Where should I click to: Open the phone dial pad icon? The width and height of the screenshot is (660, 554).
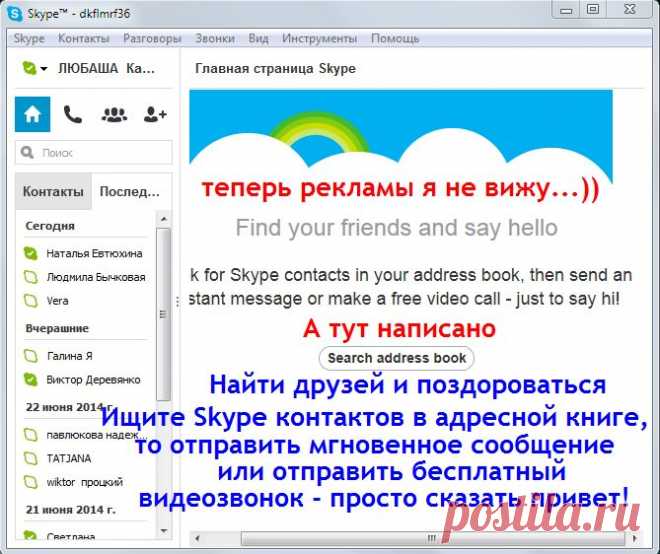[72, 114]
